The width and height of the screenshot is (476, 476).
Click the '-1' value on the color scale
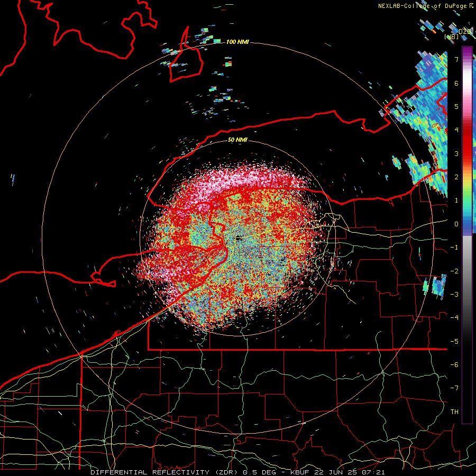tap(454, 248)
